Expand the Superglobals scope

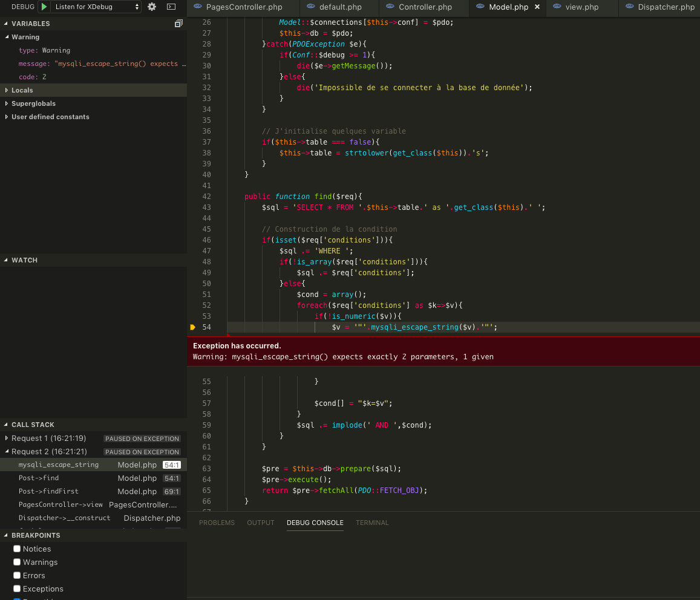pos(7,103)
